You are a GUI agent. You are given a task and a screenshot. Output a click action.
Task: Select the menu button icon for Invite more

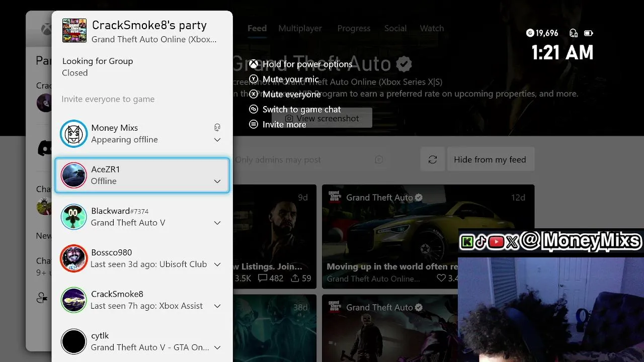[x=254, y=124]
